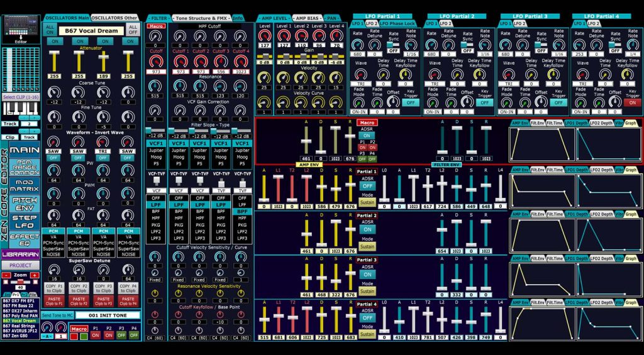Image resolution: width=644 pixels, height=355 pixels.
Task: Click the Zoom minus icon
Action: 6,275
